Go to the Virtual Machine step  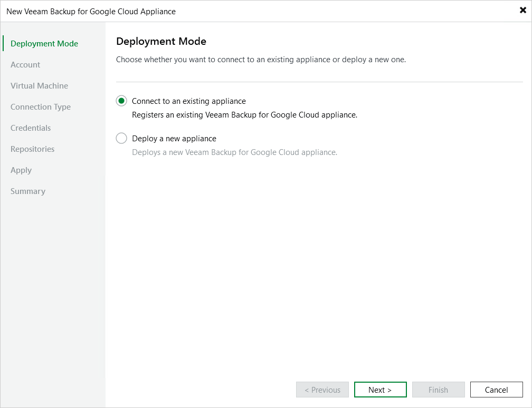[x=40, y=86]
